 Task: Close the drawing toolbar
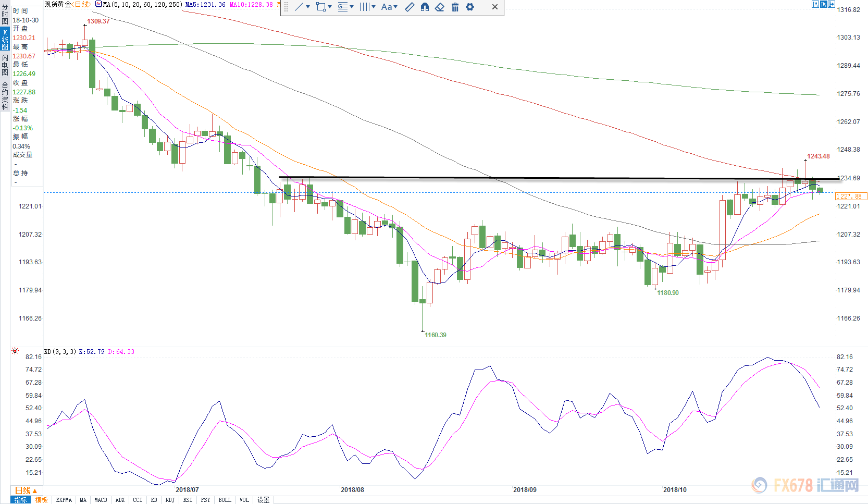coord(495,7)
